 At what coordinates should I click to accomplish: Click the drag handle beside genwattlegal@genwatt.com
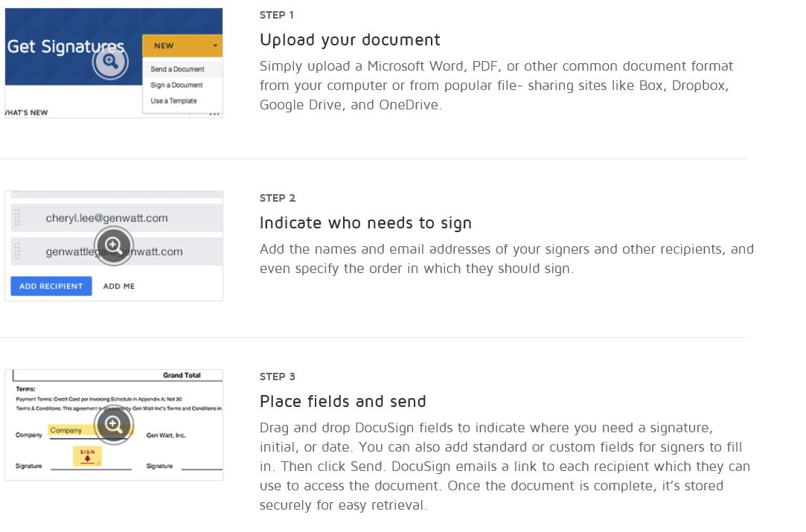pos(16,251)
